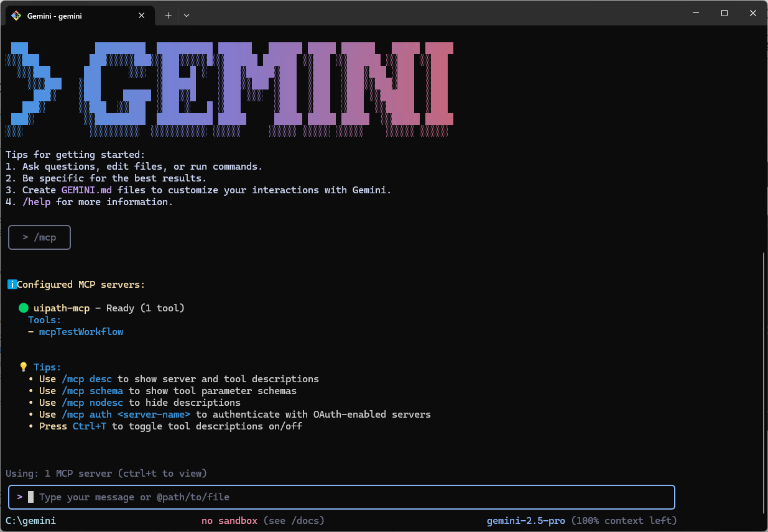This screenshot has width=768, height=532.
Task: Open a new terminal tab with plus
Action: [168, 16]
